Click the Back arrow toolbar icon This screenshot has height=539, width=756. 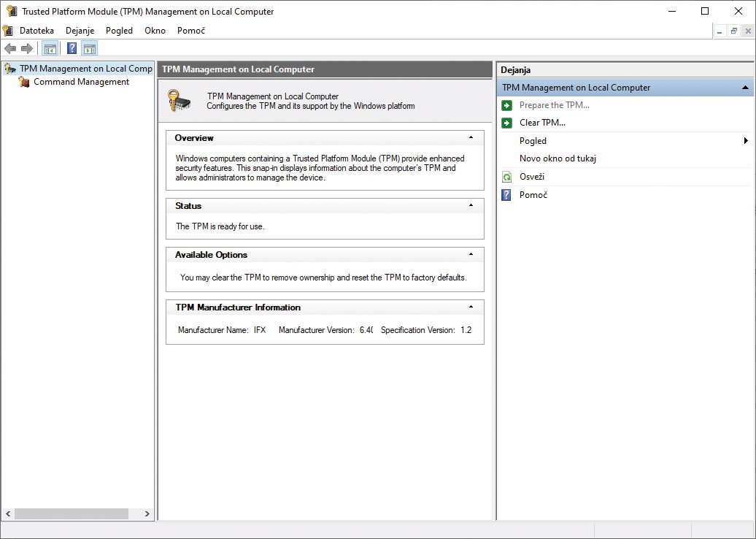click(10, 48)
